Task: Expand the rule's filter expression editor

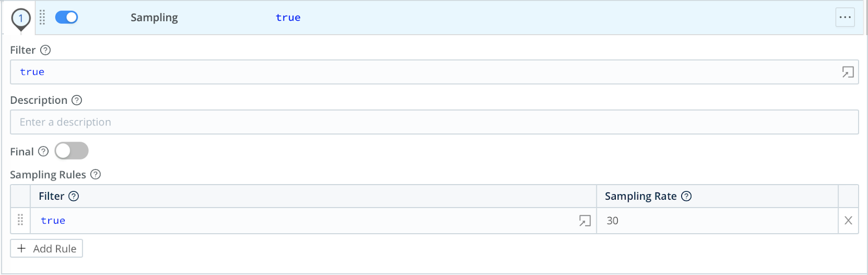Action: tap(584, 220)
